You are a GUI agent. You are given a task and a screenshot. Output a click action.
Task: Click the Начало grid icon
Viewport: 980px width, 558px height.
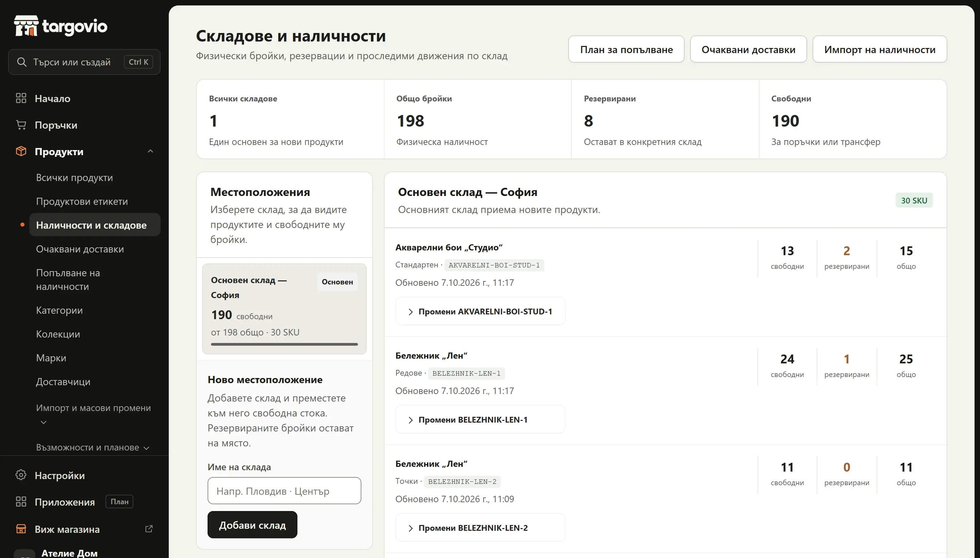21,98
